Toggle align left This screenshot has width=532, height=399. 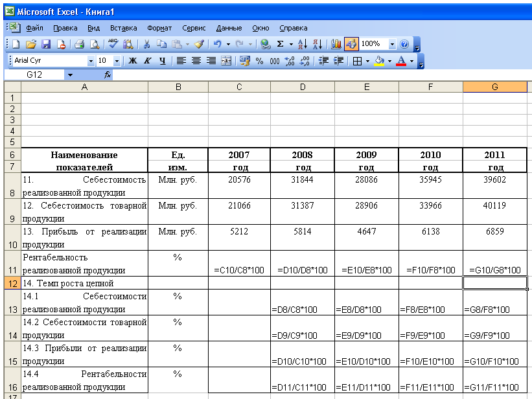181,61
